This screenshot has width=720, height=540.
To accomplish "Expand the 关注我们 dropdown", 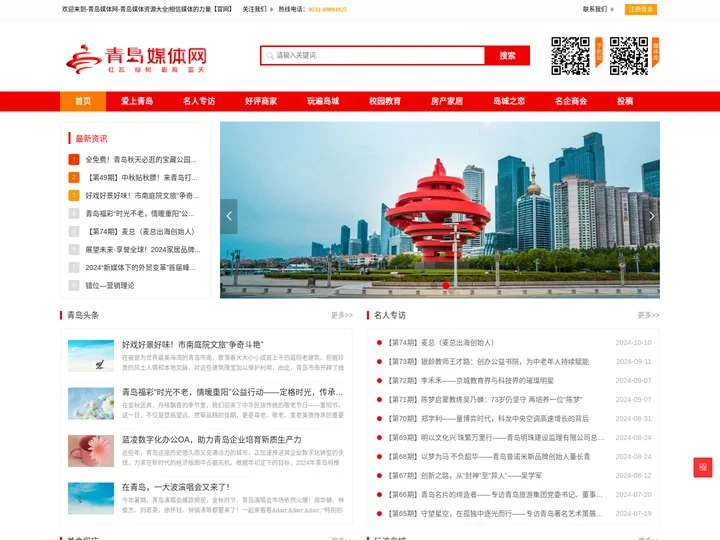I will point(258,9).
